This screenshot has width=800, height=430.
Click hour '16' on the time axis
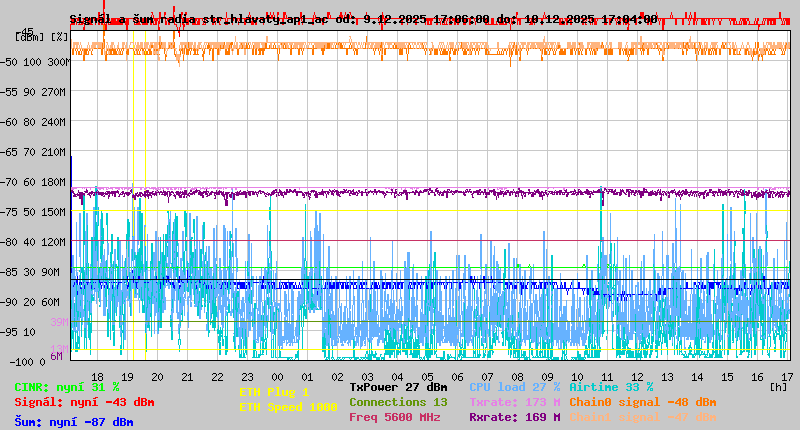(x=757, y=377)
